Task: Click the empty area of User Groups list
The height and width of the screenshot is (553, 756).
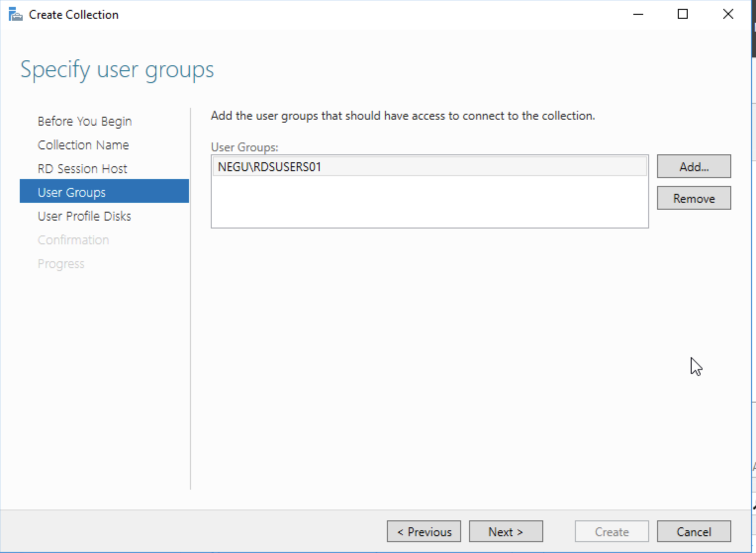Action: tap(429, 203)
